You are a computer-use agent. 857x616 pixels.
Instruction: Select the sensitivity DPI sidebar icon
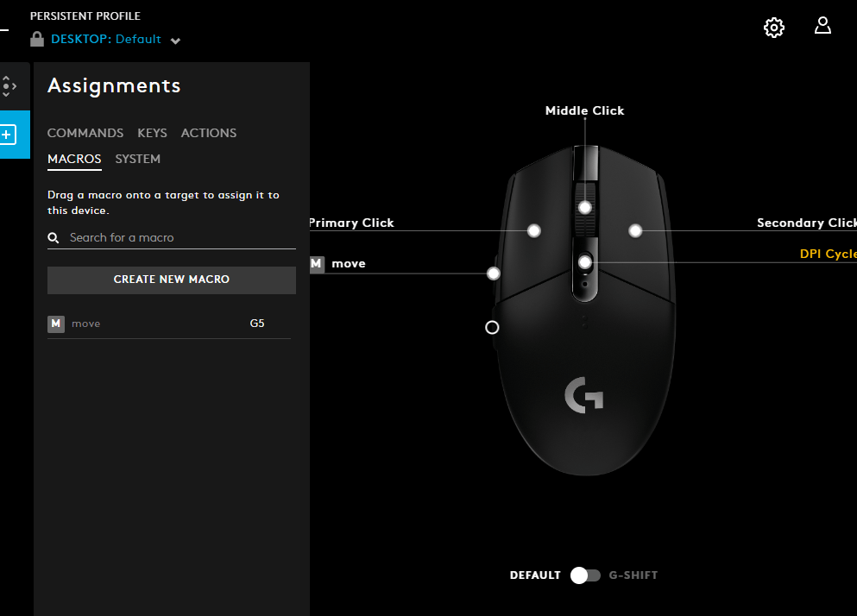(x=9, y=86)
